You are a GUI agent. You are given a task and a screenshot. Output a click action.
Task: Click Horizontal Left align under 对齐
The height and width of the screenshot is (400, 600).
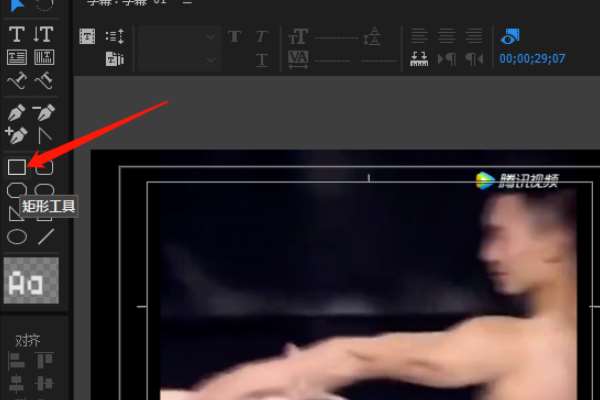pyautogui.click(x=16, y=361)
